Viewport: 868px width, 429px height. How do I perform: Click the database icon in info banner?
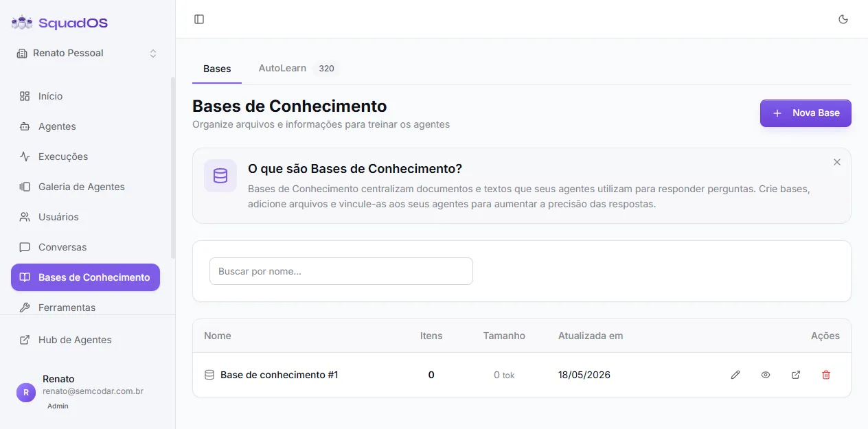pyautogui.click(x=220, y=176)
